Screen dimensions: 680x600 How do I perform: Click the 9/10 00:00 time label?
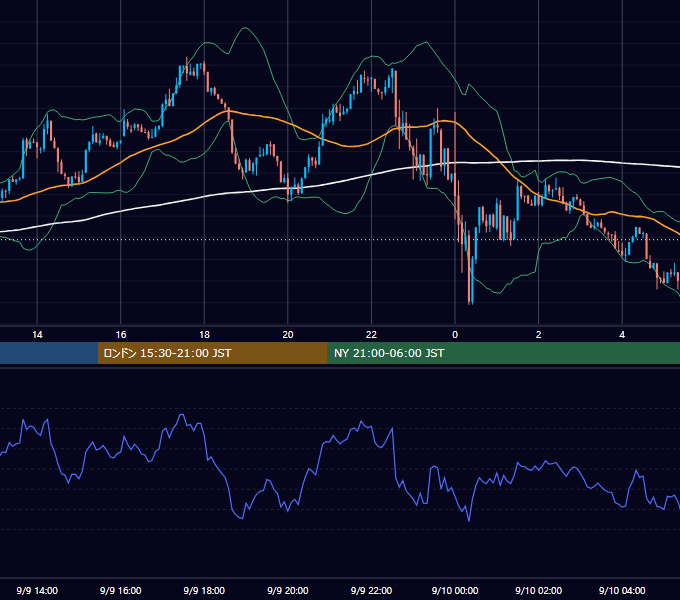(455, 590)
